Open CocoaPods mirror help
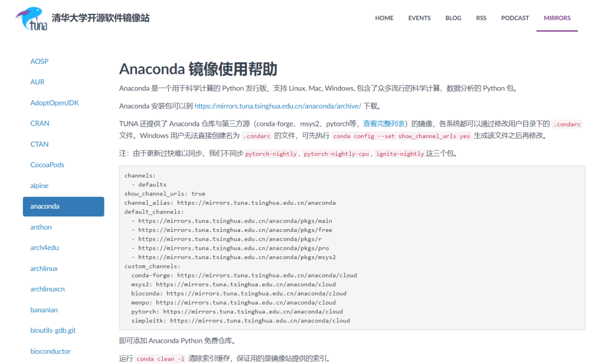 click(x=47, y=165)
